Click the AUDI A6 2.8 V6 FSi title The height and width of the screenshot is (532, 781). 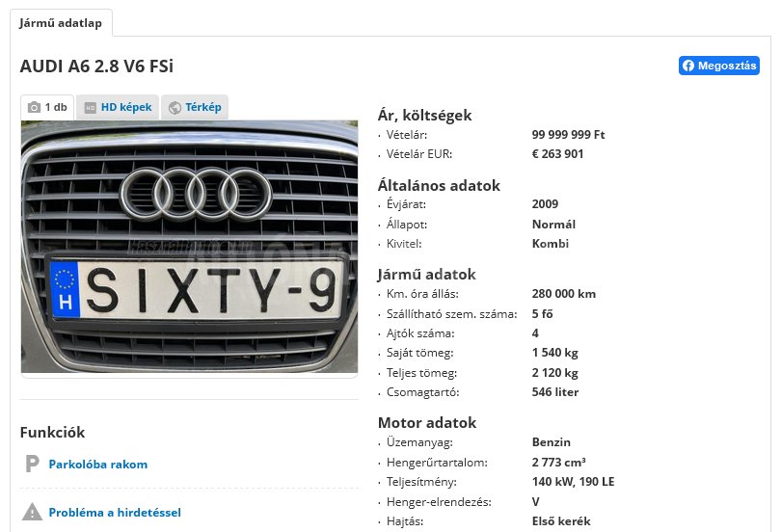(96, 66)
